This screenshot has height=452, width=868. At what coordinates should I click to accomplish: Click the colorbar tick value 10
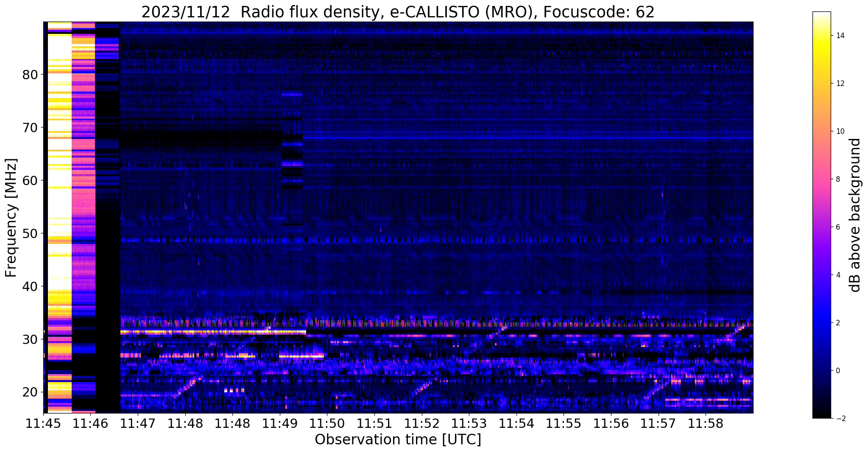(840, 131)
